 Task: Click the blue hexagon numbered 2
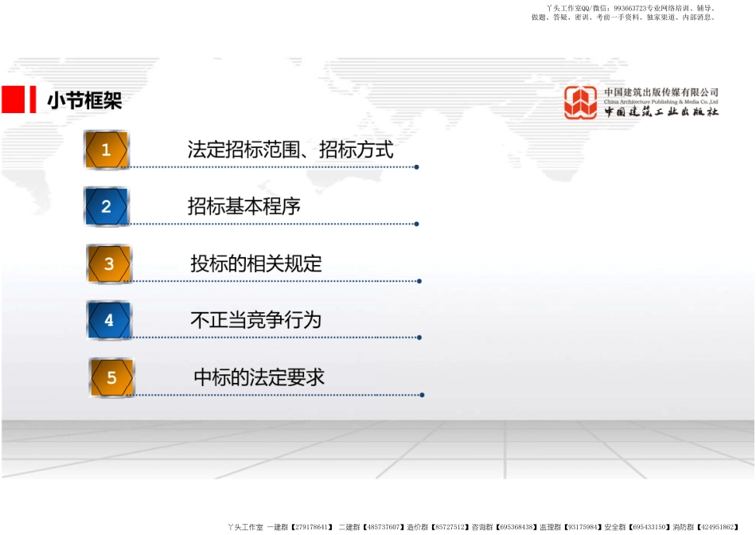click(x=106, y=207)
